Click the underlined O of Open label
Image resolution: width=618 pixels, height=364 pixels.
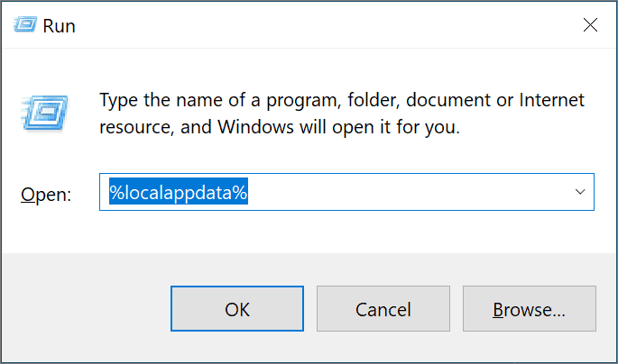click(x=27, y=195)
